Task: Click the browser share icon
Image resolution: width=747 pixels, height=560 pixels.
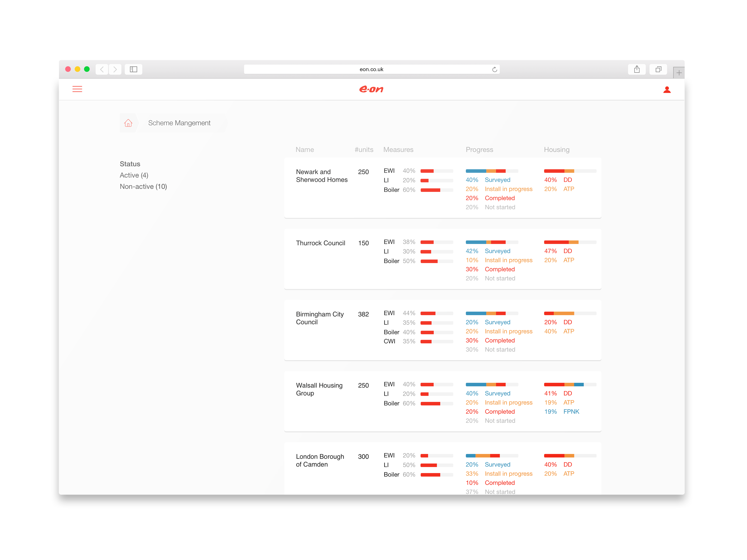Action: click(637, 69)
